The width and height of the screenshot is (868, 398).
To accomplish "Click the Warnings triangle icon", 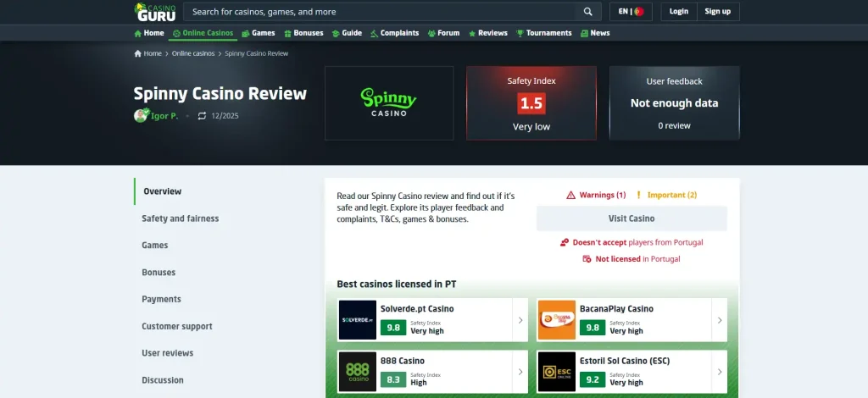I will [x=570, y=195].
